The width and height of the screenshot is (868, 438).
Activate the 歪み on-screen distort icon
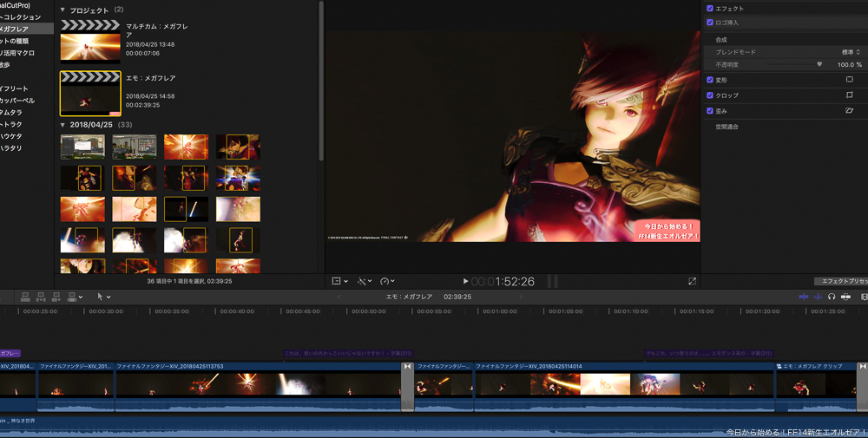pos(849,111)
